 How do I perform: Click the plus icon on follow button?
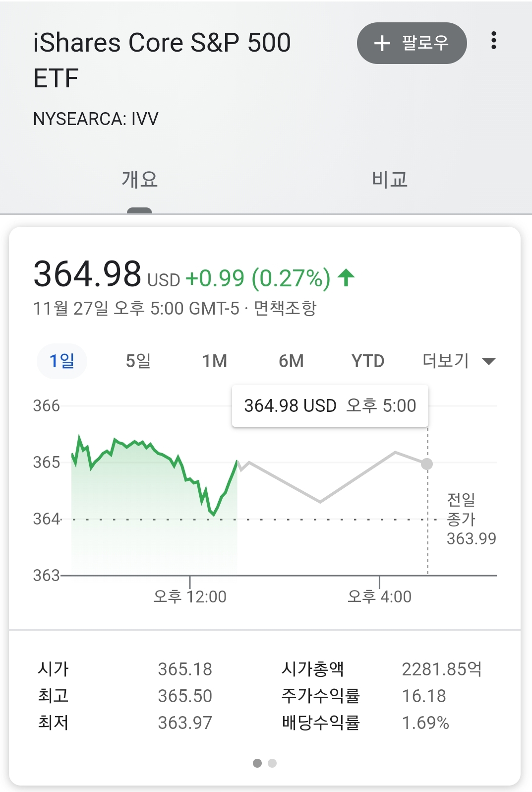click(382, 43)
